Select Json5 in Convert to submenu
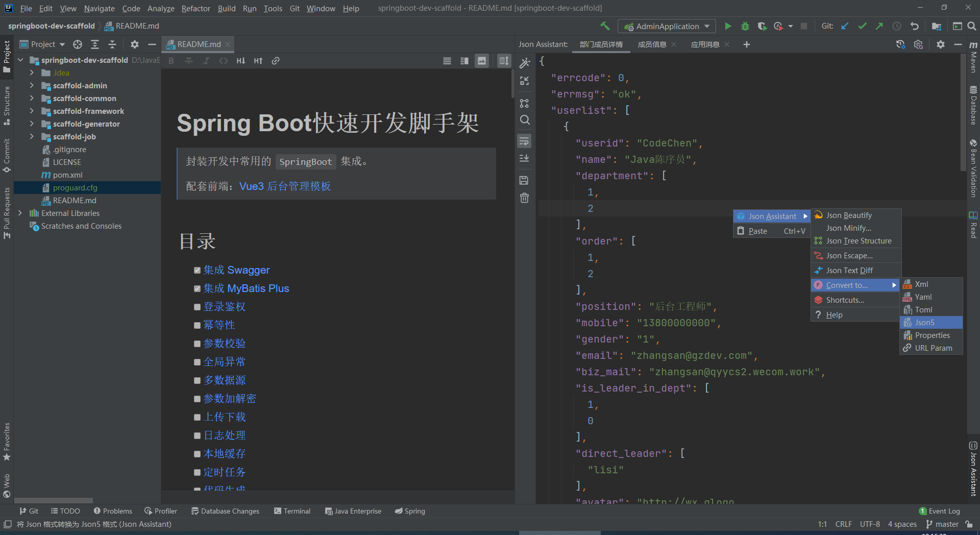 tap(924, 323)
